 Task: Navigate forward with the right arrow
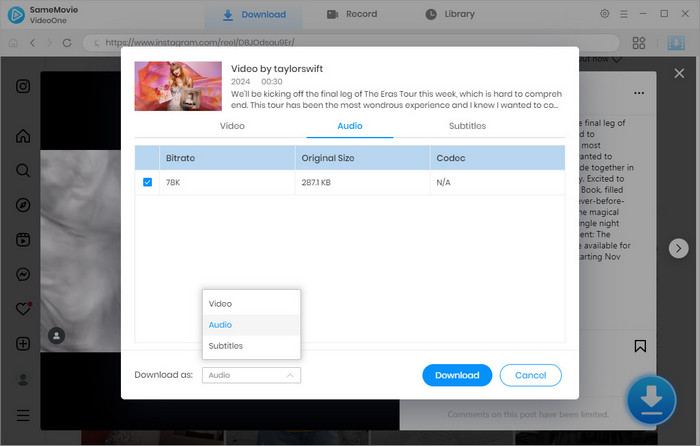click(x=50, y=43)
